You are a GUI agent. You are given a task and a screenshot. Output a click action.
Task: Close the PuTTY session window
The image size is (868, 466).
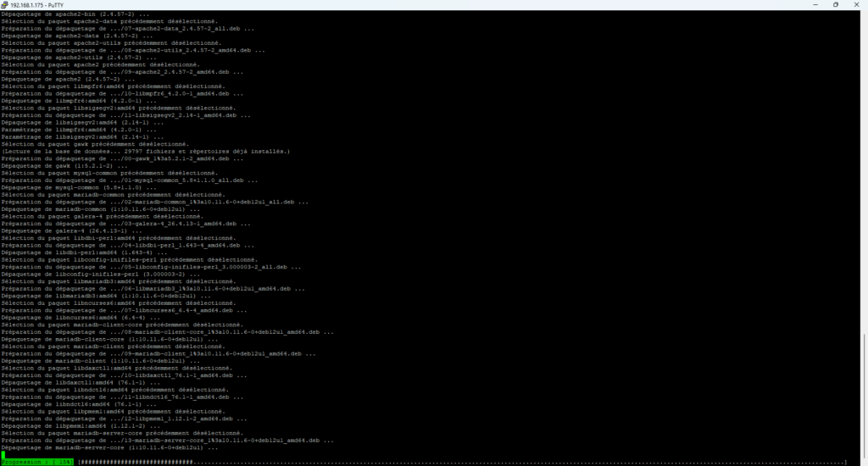(x=856, y=4)
